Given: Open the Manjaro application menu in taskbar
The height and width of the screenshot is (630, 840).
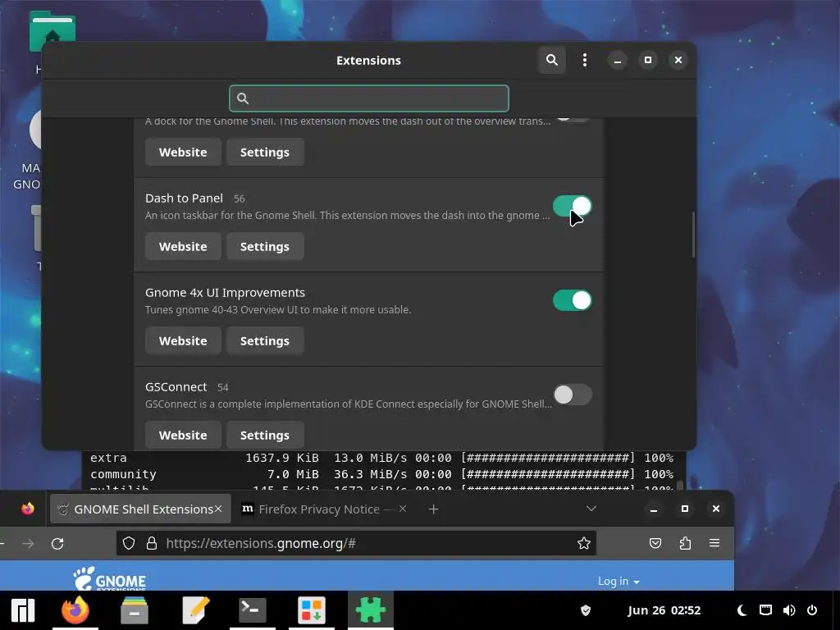Looking at the screenshot, I should [x=22, y=610].
